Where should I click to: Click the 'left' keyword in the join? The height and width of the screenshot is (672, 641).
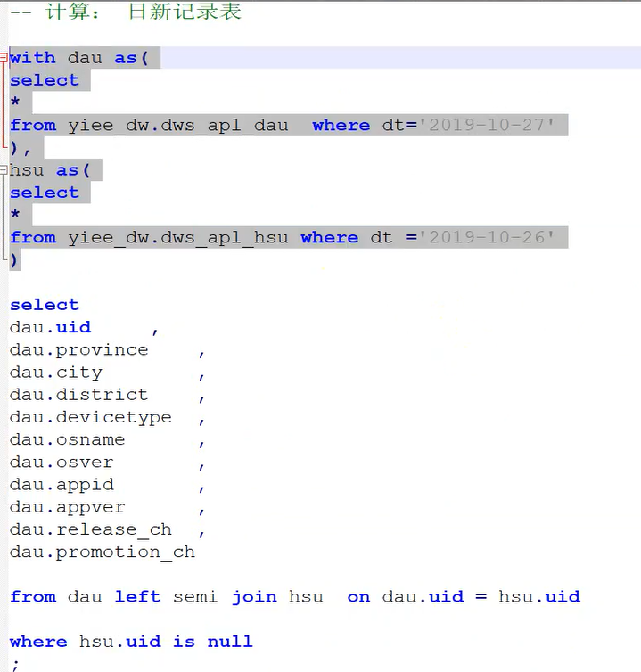(137, 597)
